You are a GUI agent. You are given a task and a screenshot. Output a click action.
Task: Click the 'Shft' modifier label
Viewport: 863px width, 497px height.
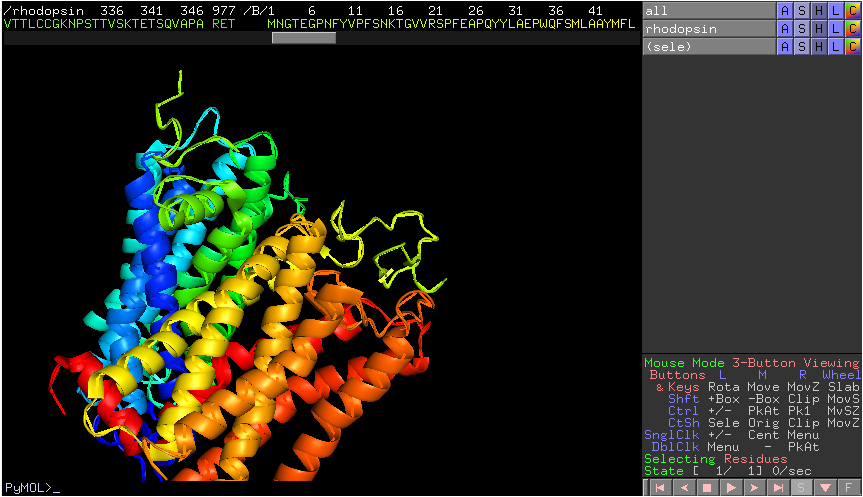[x=684, y=399]
